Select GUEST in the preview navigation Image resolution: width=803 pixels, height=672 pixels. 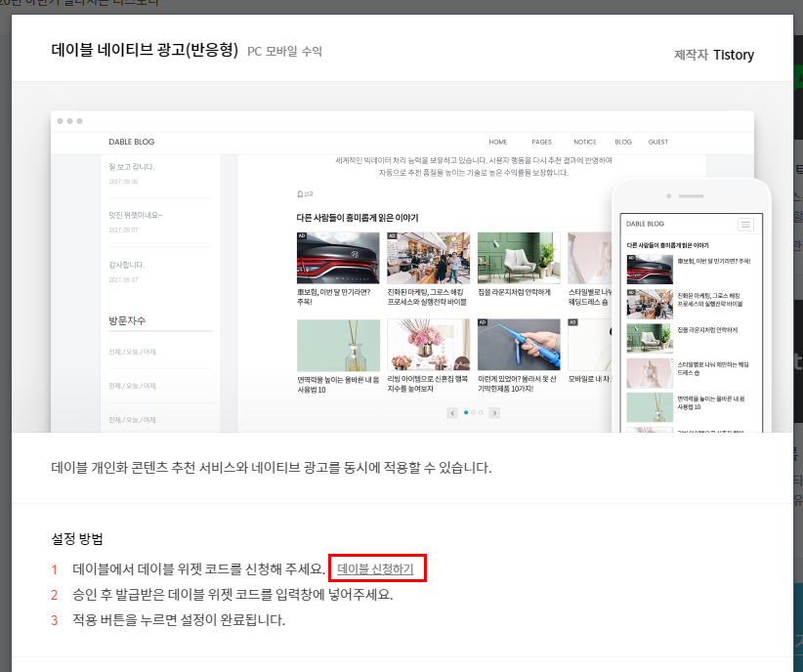[x=658, y=142]
